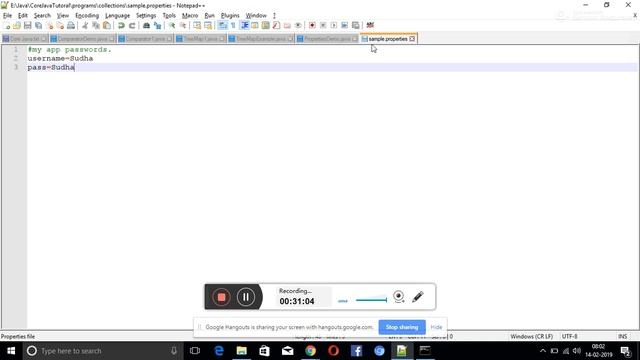Click the Print toolbar icon
This screenshot has height=360, width=640.
[71, 25]
